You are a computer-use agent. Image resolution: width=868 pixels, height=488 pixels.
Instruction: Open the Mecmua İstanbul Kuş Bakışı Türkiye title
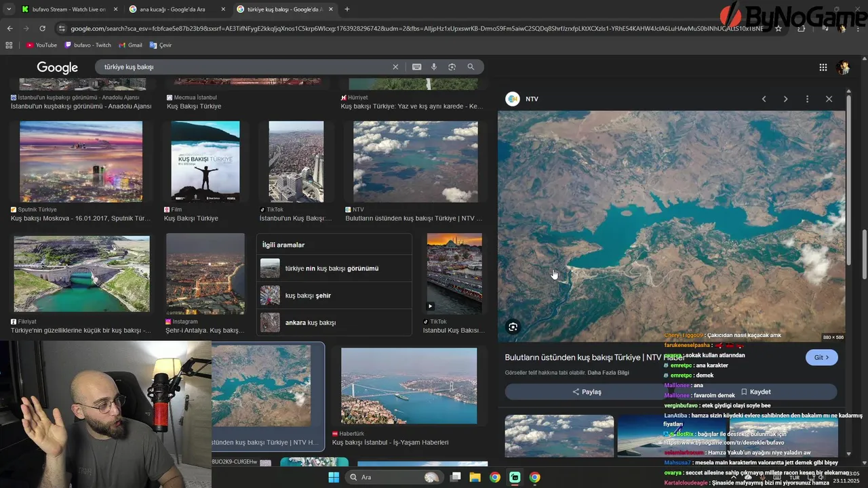click(194, 106)
